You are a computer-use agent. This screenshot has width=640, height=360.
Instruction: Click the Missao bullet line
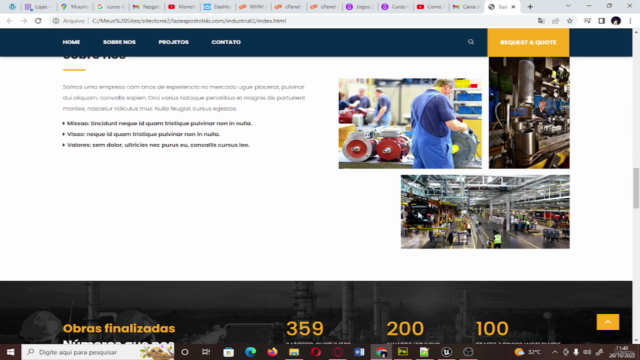click(157, 123)
